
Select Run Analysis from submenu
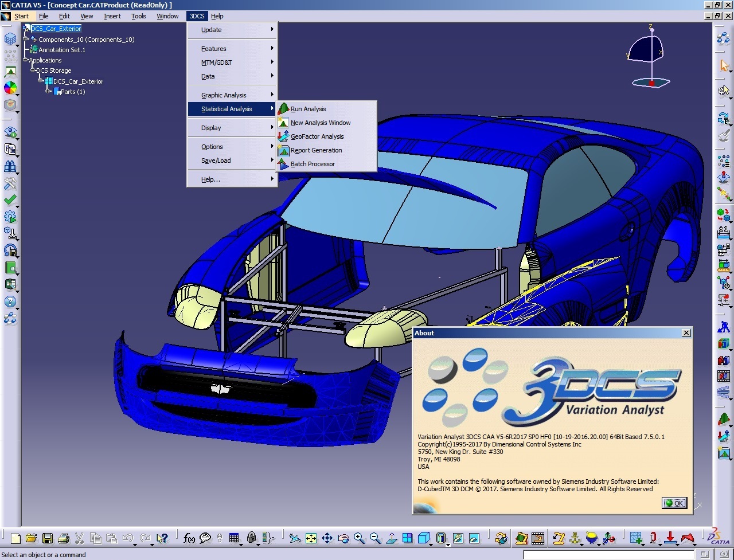pyautogui.click(x=326, y=109)
